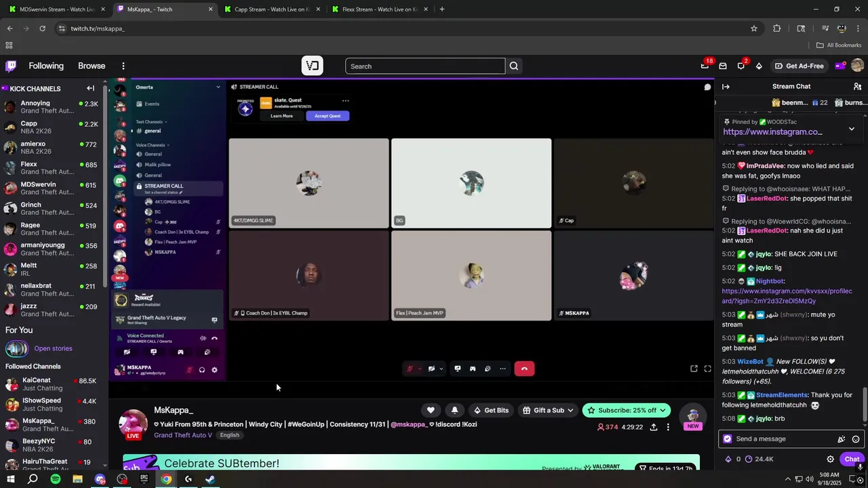Toggle microphone mute in stream call controls
Viewport: 868px width, 488px height.
410,369
